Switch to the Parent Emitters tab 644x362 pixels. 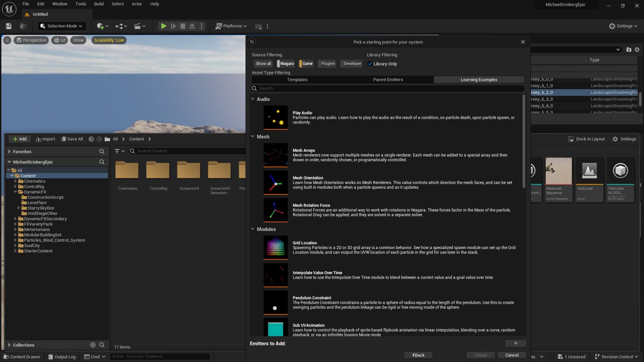pyautogui.click(x=388, y=80)
